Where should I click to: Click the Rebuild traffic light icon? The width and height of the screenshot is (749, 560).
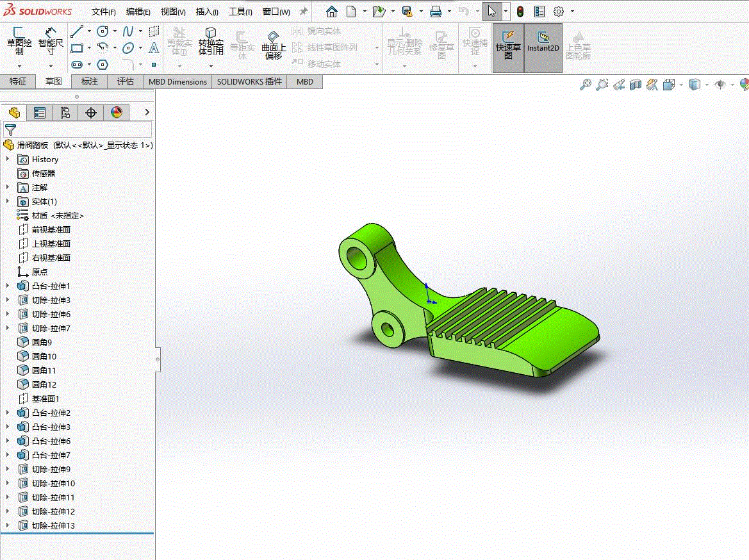click(x=520, y=12)
